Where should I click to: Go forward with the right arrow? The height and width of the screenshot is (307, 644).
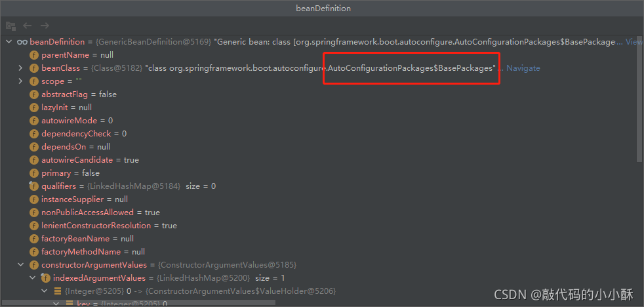pyautogui.click(x=45, y=26)
